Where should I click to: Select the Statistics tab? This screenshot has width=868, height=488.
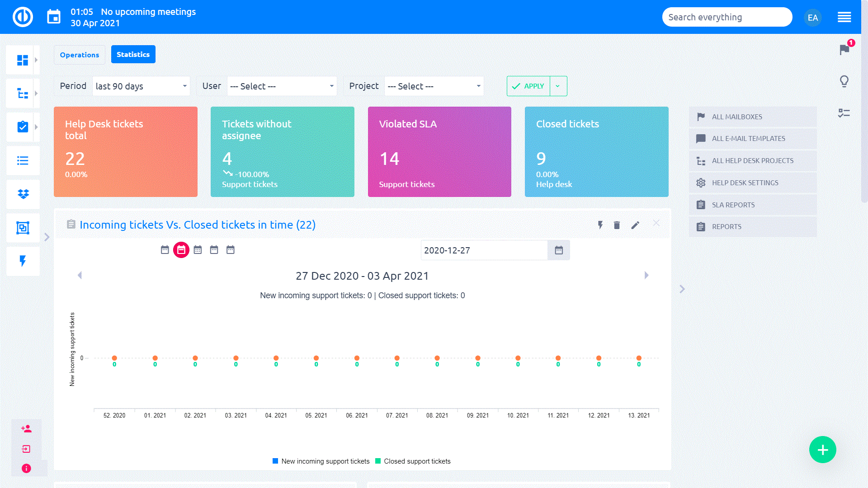(133, 54)
